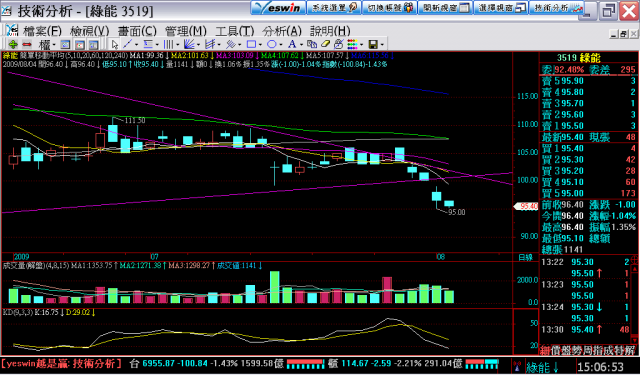
Task: Select the parallel diagonal lines tool
Action: (231, 44)
